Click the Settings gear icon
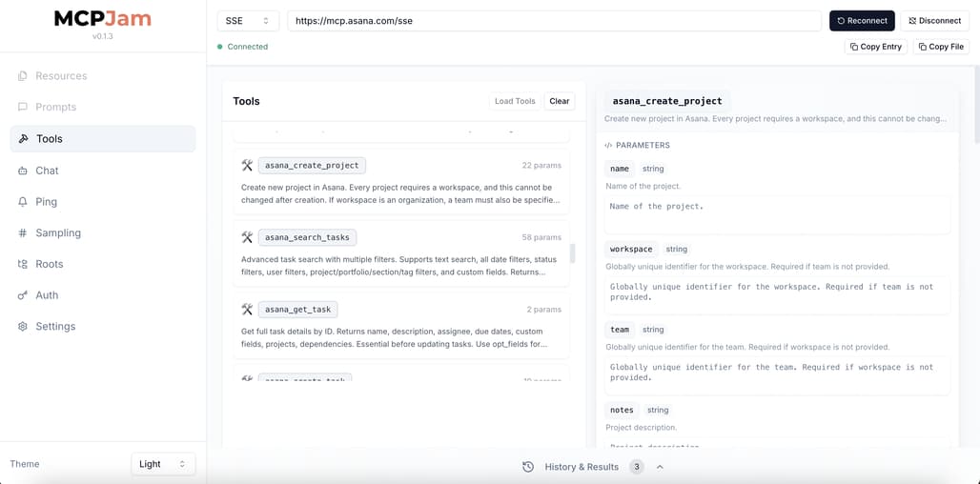Viewport: 980px width, 484px height. (x=23, y=327)
